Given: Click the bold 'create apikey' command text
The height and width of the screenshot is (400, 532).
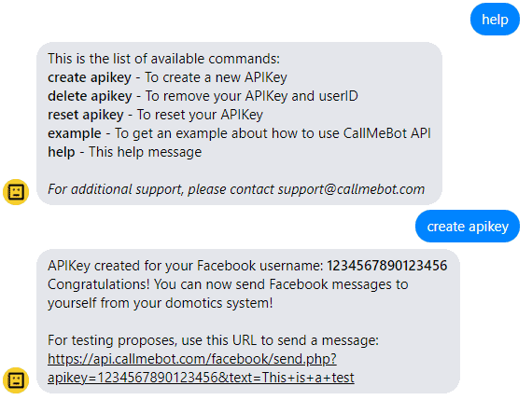Looking at the screenshot, I should pyautogui.click(x=90, y=77).
